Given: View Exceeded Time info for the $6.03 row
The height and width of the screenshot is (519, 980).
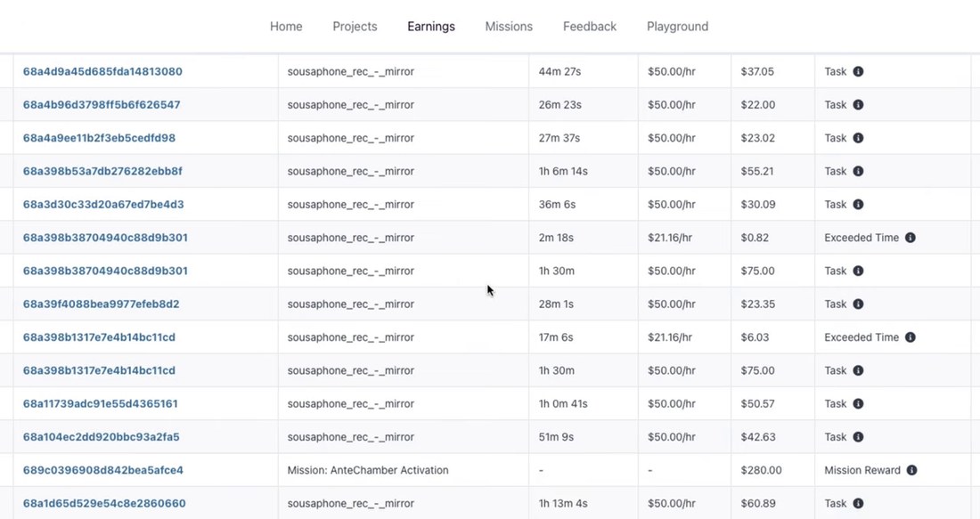Looking at the screenshot, I should (x=910, y=337).
